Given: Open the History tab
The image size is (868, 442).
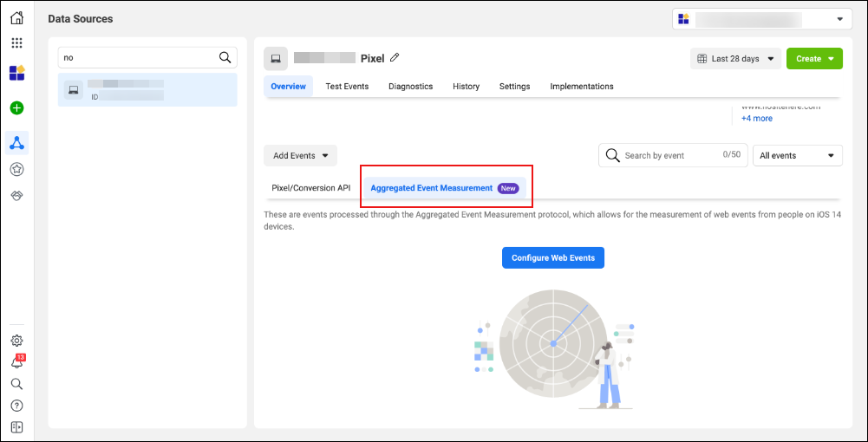Looking at the screenshot, I should click(x=467, y=87).
